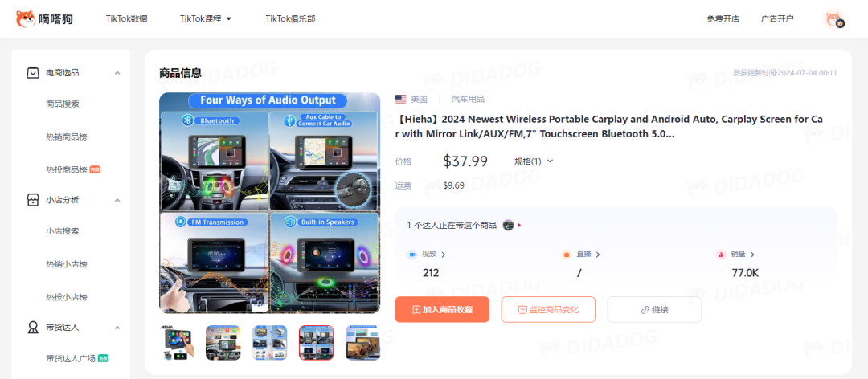868x379 pixels.
Task: Click the 加入商品收藏 button
Action: click(442, 309)
